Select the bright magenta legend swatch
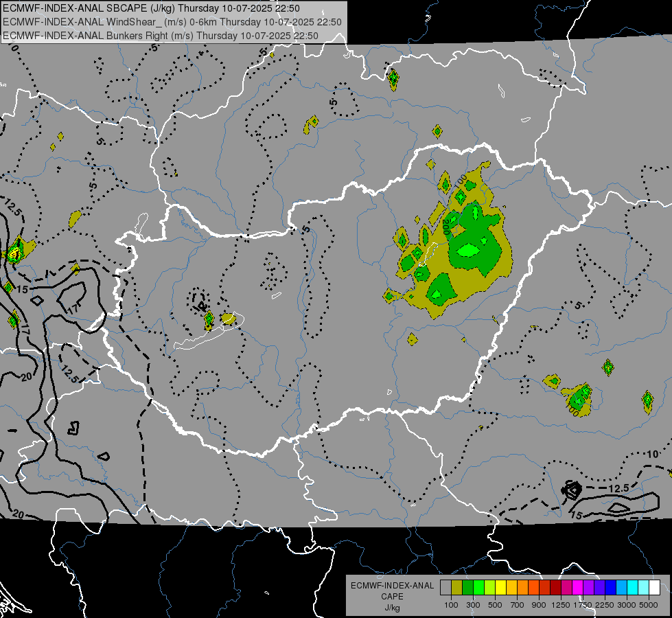This screenshot has height=618, width=672. [x=578, y=588]
